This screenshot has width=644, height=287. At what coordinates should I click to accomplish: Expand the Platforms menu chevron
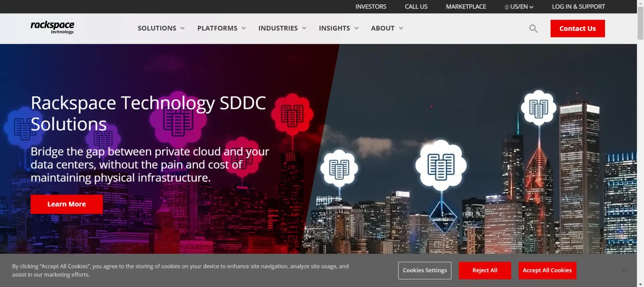coord(244,28)
